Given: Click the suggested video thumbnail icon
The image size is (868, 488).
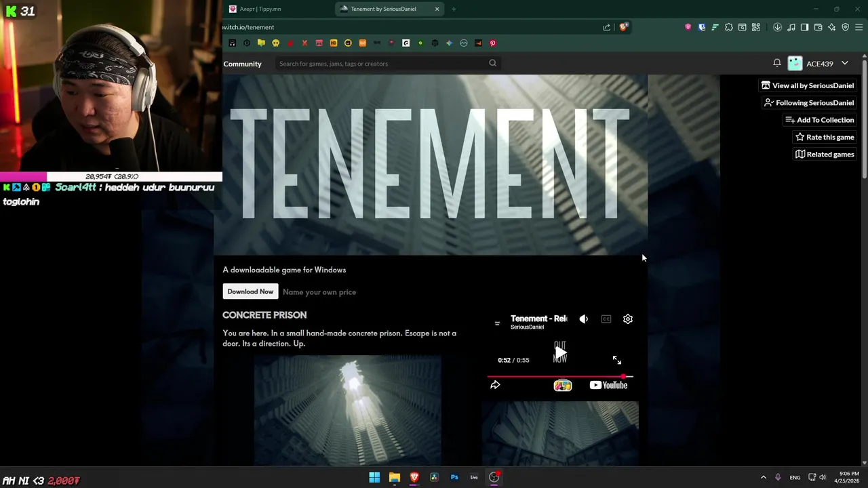Looking at the screenshot, I should tap(562, 385).
